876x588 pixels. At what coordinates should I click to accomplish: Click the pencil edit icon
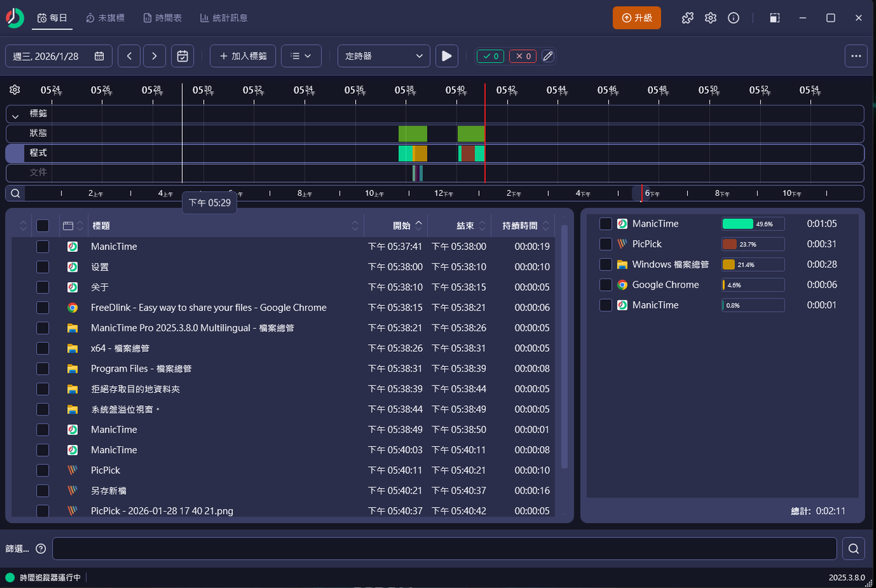pyautogui.click(x=547, y=56)
